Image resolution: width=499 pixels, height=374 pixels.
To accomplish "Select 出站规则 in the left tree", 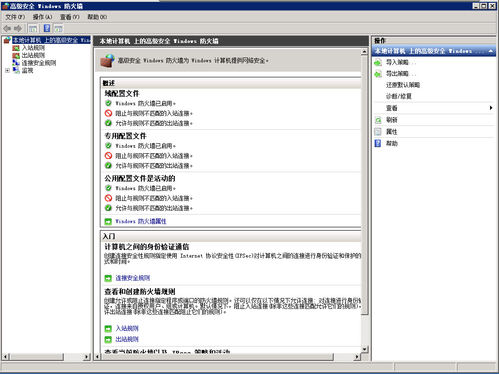I will (33, 55).
